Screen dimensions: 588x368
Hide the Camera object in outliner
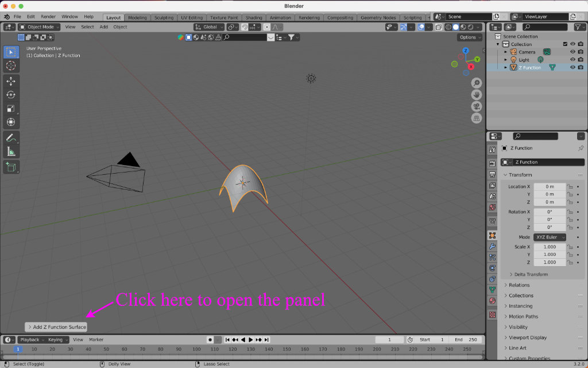(572, 52)
